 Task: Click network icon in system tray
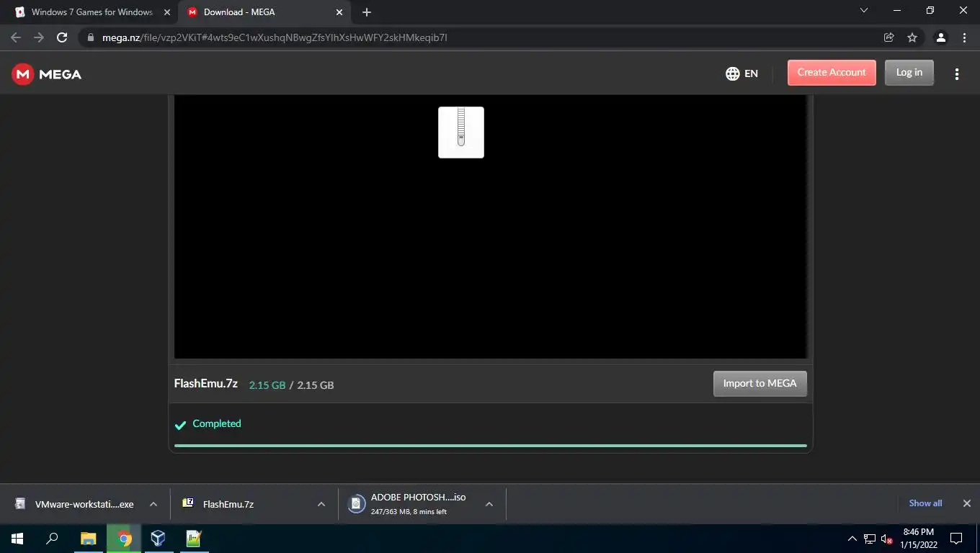coord(870,539)
